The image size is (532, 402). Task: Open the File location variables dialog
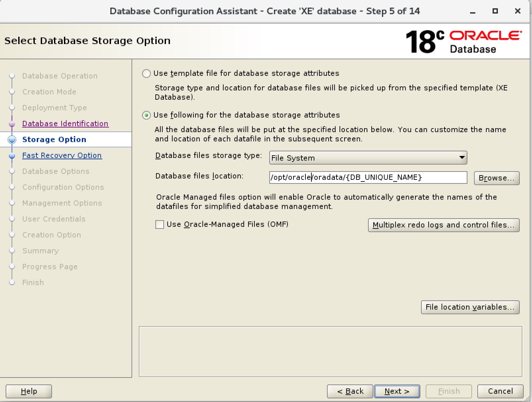pyautogui.click(x=470, y=307)
